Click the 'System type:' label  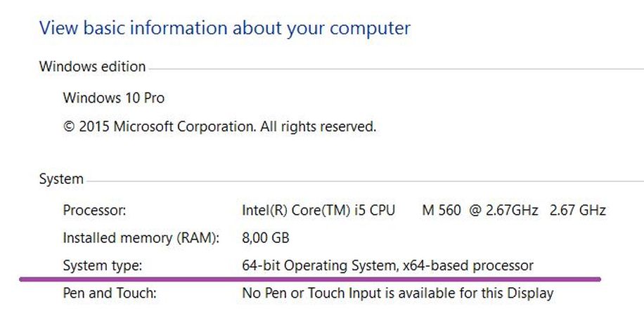pyautogui.click(x=103, y=266)
